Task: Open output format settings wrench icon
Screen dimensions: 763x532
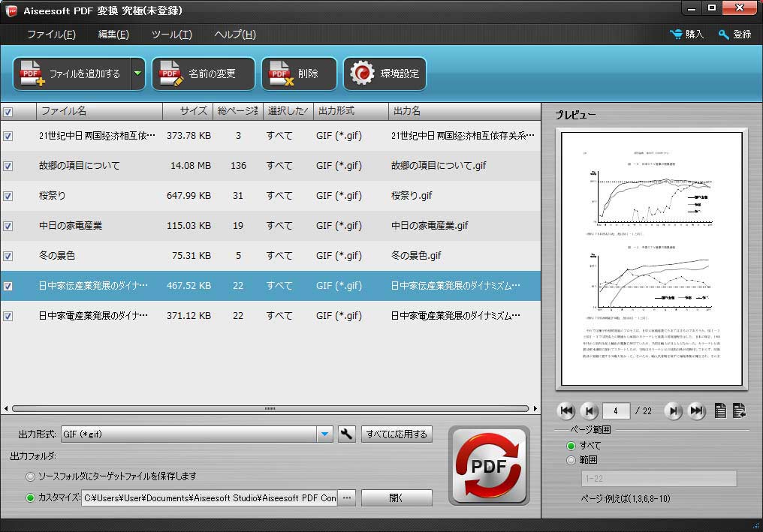Action: 346,434
